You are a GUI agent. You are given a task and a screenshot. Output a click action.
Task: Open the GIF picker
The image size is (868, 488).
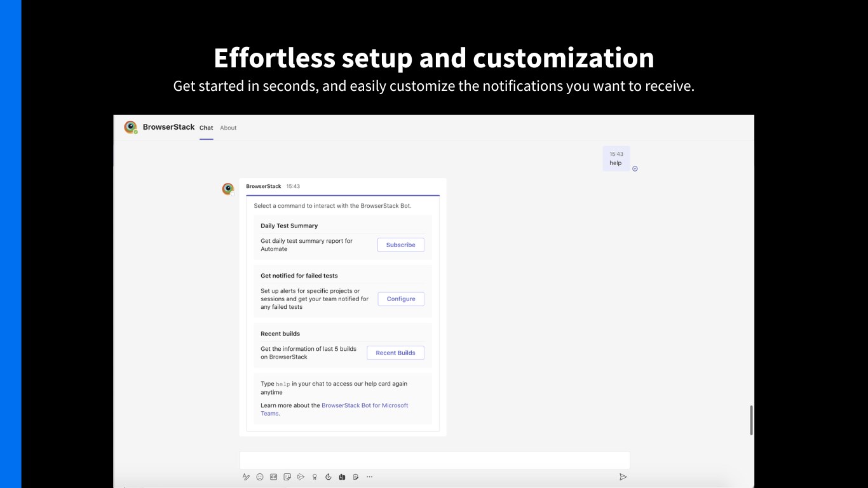pyautogui.click(x=274, y=477)
